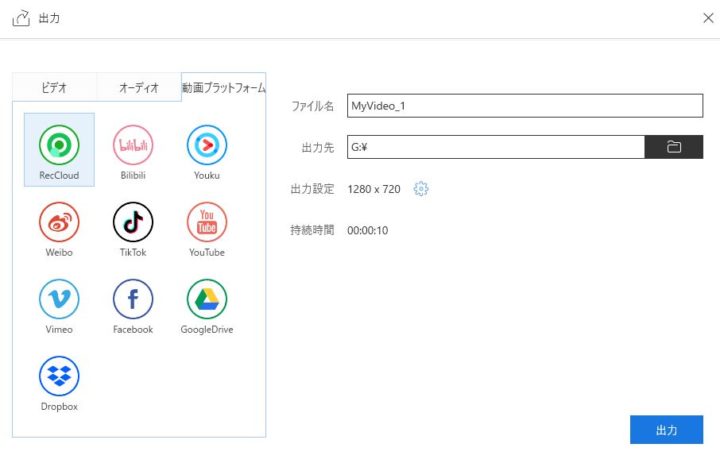The width and height of the screenshot is (720, 463).
Task: Click the 出力先 path field
Action: click(495, 147)
